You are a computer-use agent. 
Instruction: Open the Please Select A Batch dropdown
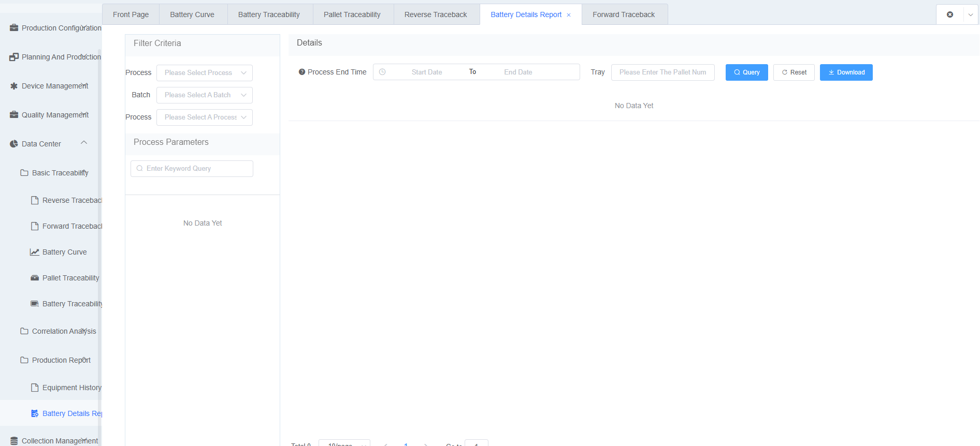[x=205, y=95]
